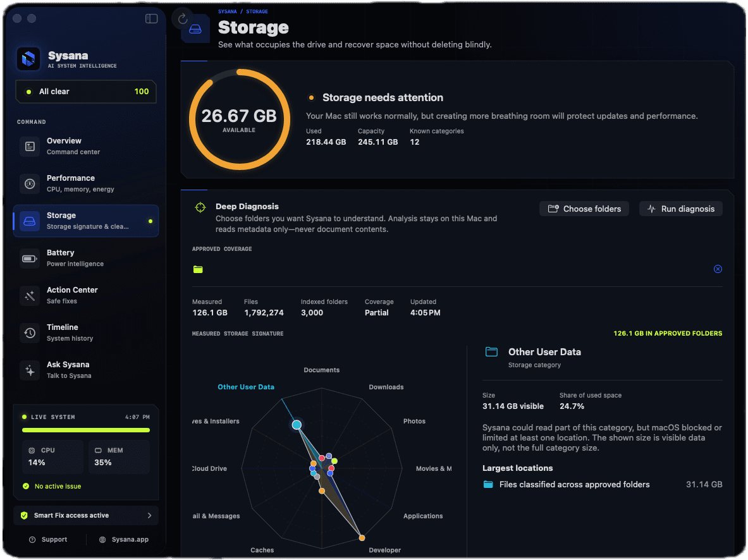Viewport: 748px width, 560px height.
Task: Click the Timeline history clock icon
Action: (x=30, y=333)
